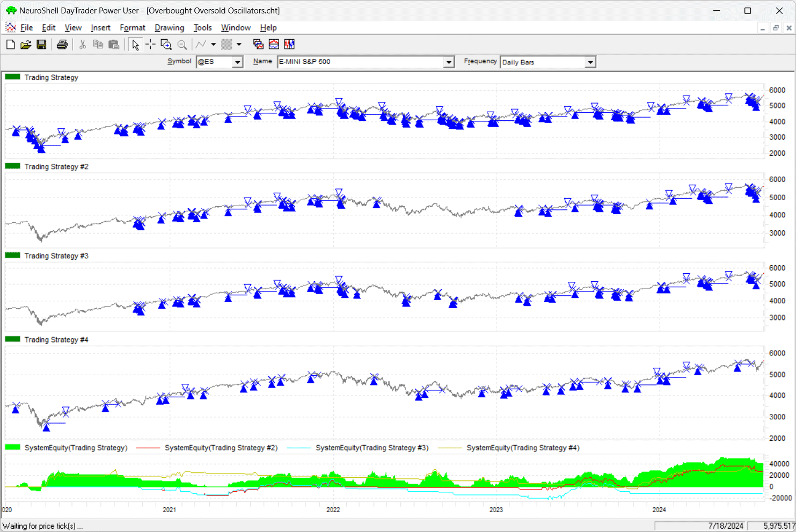The height and width of the screenshot is (532, 796).
Task: Click the Cut scissors icon
Action: pos(83,45)
